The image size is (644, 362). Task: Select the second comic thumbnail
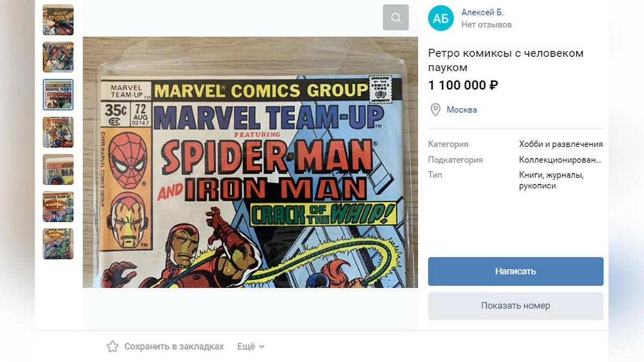coord(58,57)
